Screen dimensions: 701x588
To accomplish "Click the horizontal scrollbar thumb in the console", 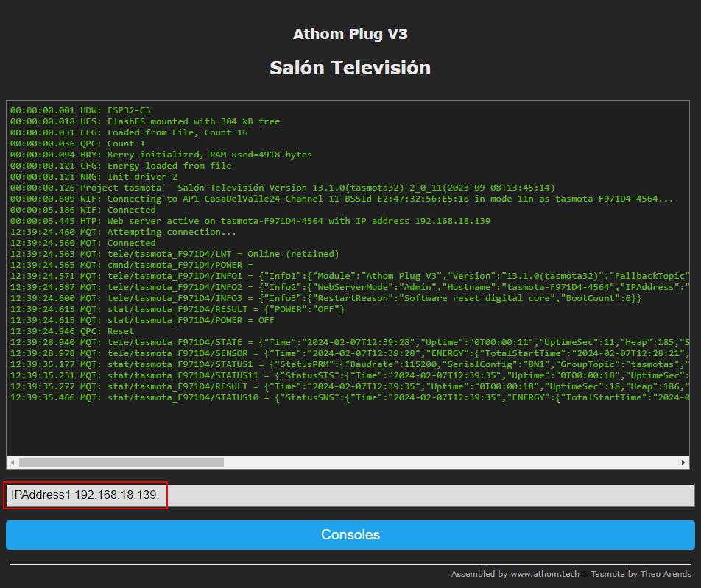I will pyautogui.click(x=121, y=463).
